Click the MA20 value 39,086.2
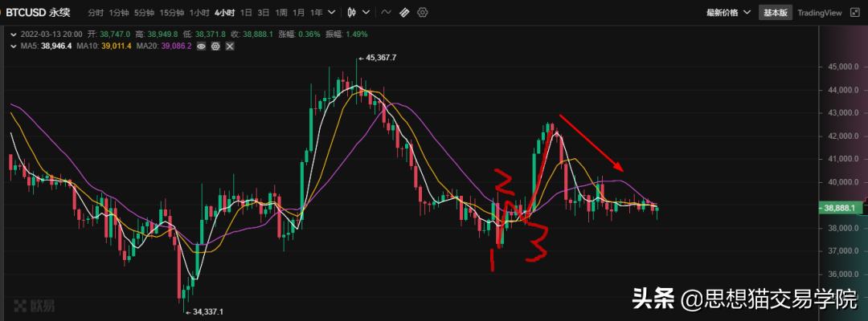 [175, 46]
